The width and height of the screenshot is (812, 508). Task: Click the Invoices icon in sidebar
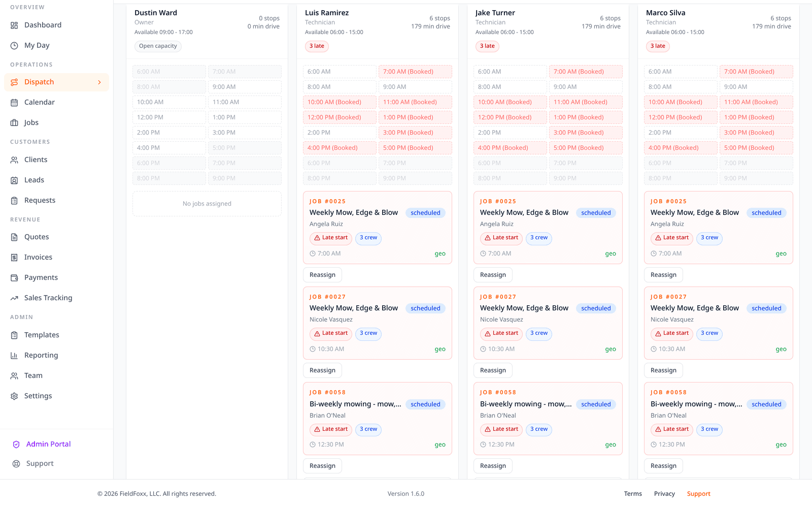coord(14,258)
